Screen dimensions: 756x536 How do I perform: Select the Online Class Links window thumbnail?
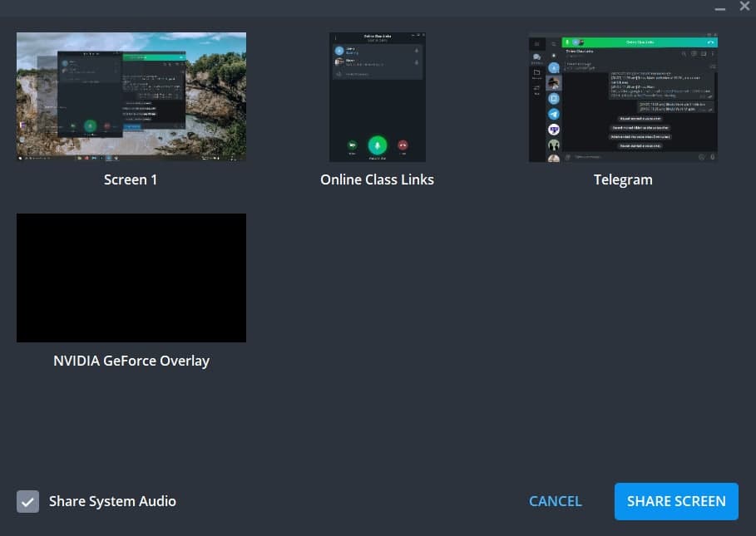tap(377, 96)
